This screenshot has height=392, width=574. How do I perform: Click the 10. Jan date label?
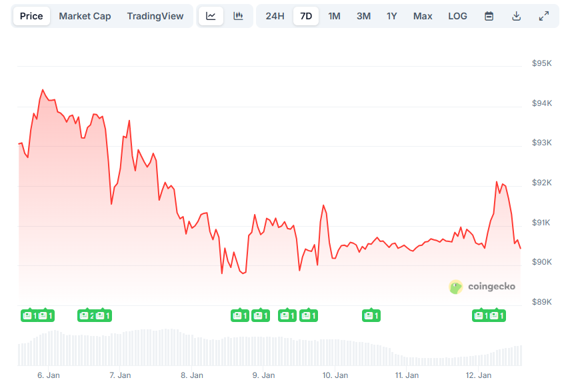(x=335, y=375)
